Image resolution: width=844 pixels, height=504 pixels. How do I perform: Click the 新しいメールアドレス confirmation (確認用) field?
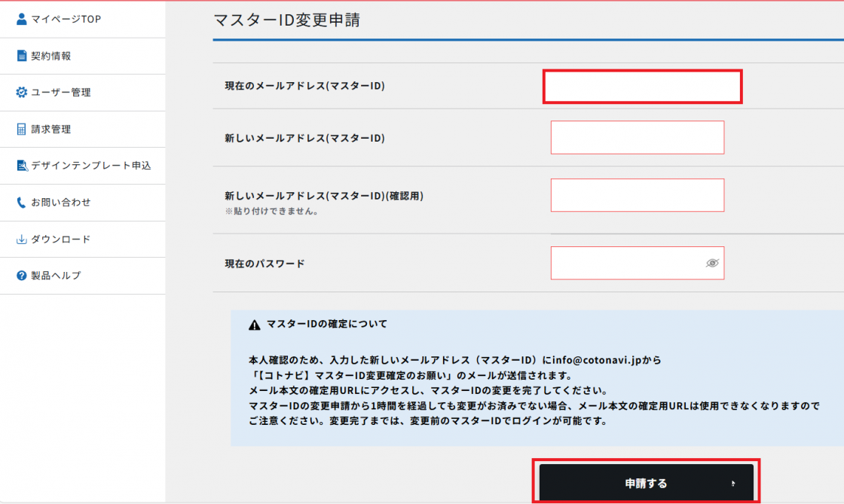coord(638,195)
